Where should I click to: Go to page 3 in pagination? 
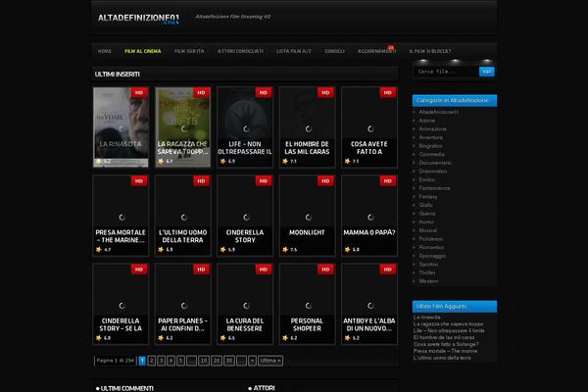coord(162,361)
